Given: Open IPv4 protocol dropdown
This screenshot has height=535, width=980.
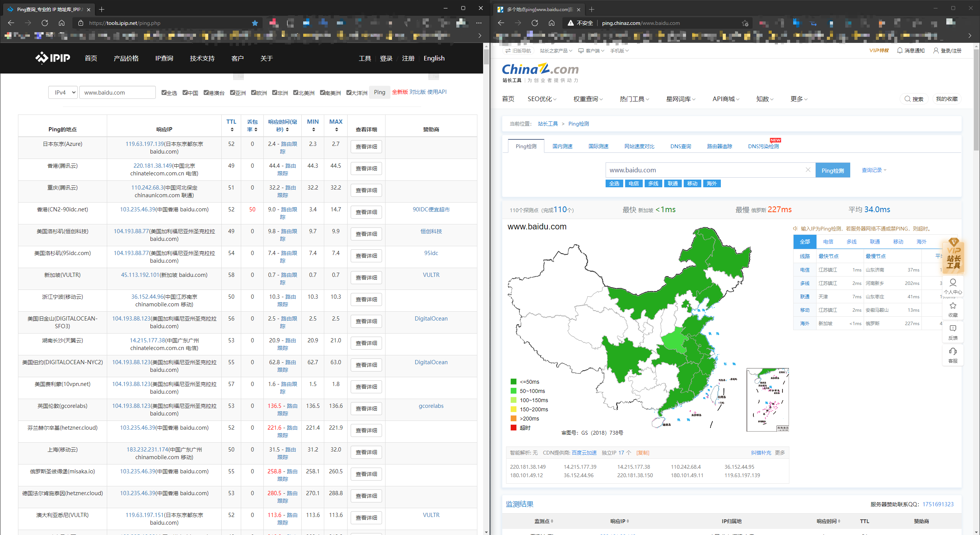Looking at the screenshot, I should point(63,92).
